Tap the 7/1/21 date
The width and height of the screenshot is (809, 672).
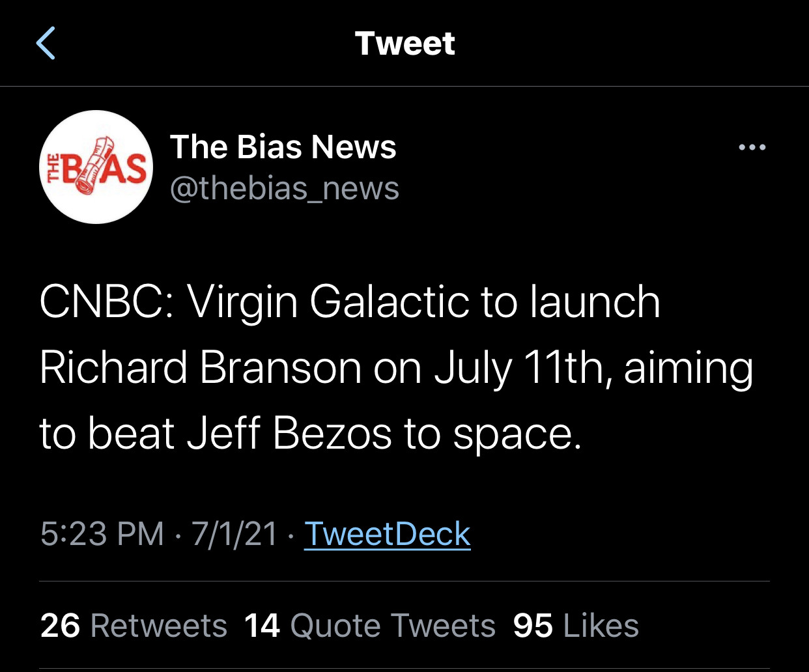point(234,535)
